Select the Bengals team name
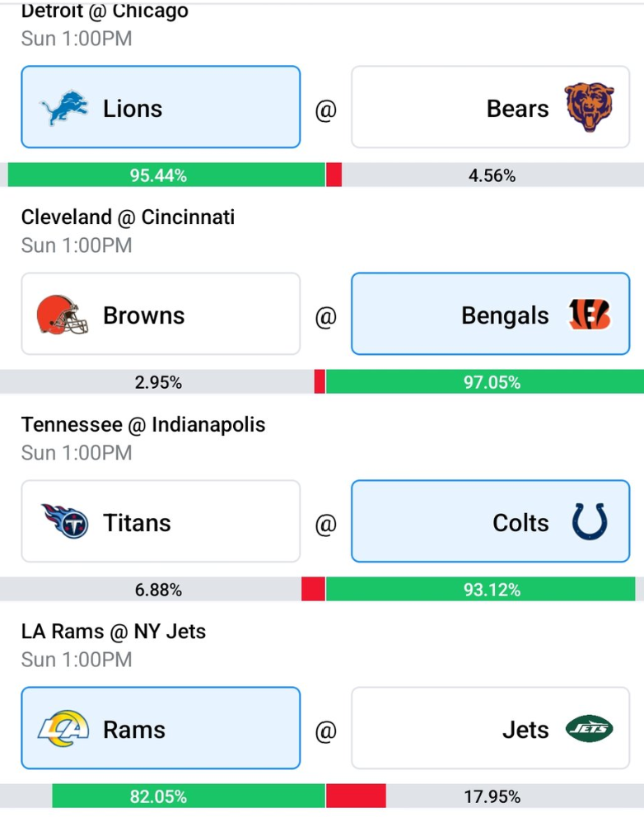Image resolution: width=644 pixels, height=817 pixels. coord(505,315)
